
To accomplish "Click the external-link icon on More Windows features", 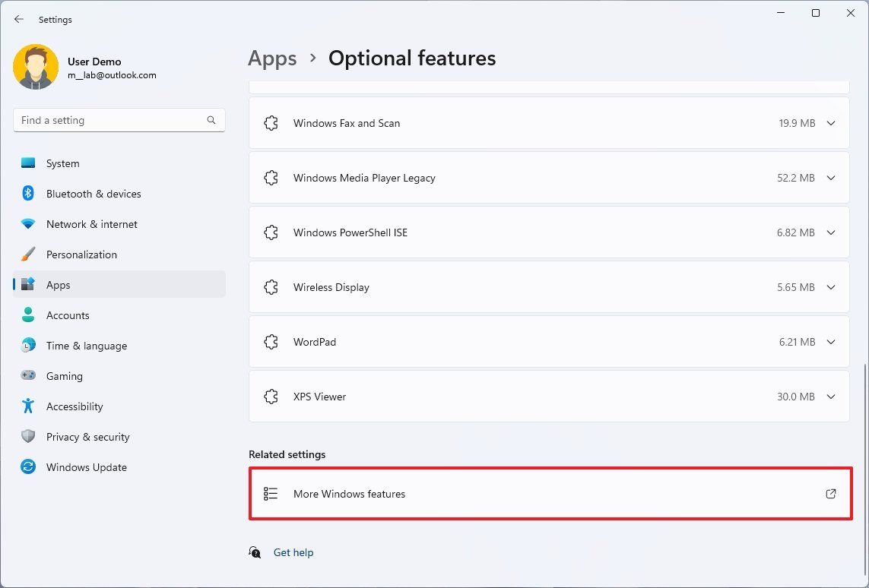I will click(831, 493).
